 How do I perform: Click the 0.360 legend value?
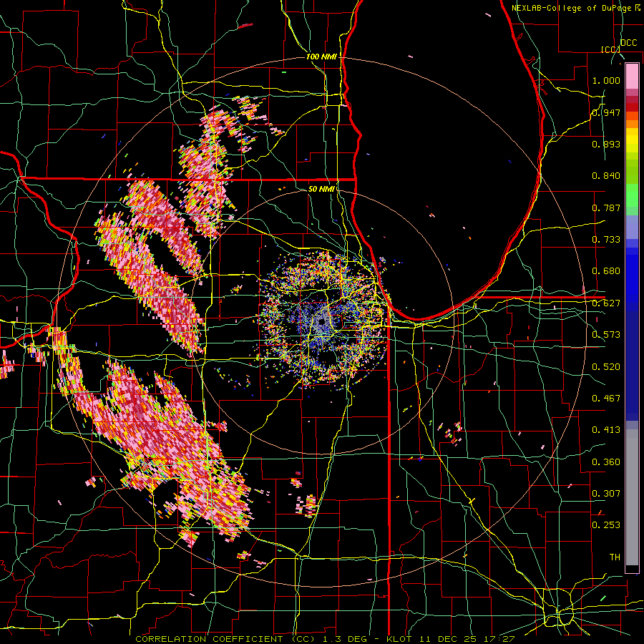coord(606,462)
